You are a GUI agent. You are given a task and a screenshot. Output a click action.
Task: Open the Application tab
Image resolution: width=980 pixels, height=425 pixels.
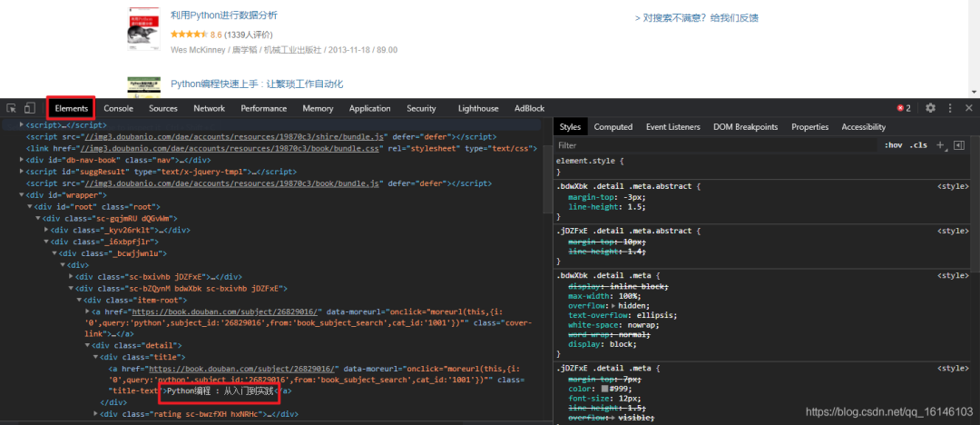pyautogui.click(x=370, y=108)
